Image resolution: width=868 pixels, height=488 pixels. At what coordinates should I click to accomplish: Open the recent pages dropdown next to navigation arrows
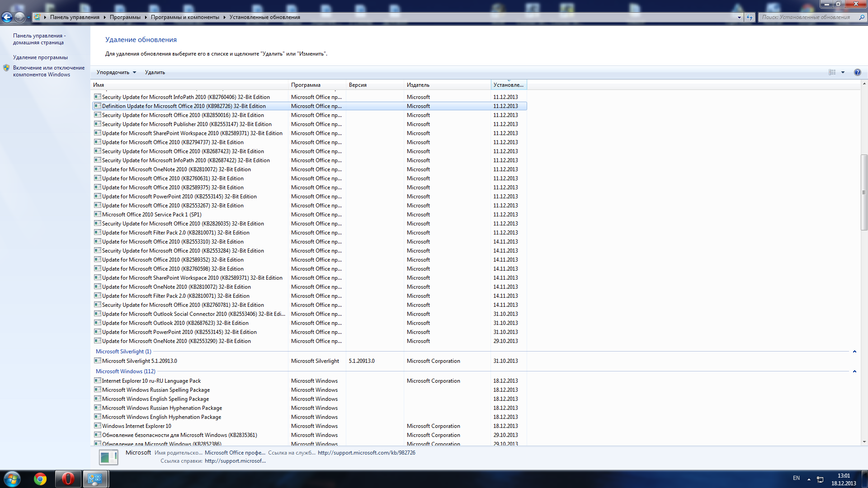pos(28,18)
